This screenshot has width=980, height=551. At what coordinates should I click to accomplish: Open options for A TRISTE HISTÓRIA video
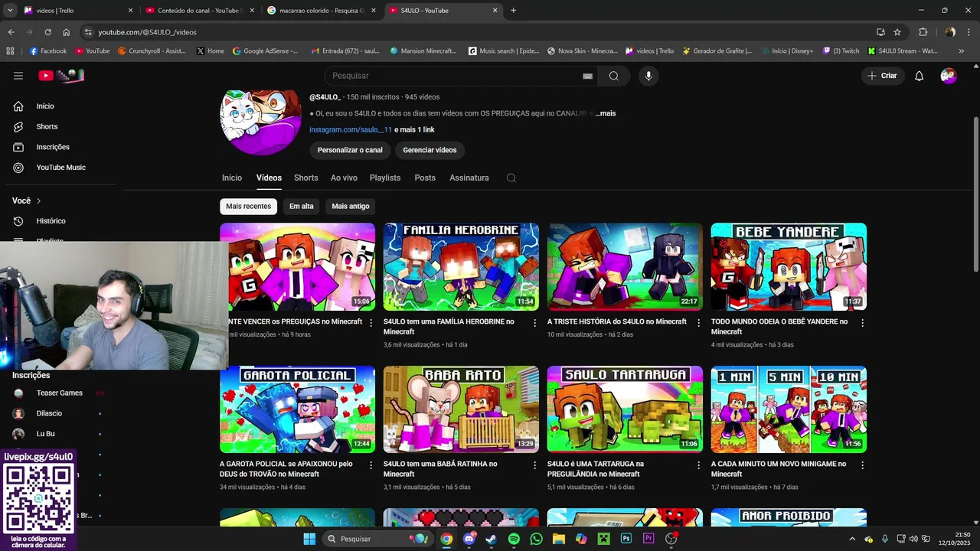click(698, 323)
